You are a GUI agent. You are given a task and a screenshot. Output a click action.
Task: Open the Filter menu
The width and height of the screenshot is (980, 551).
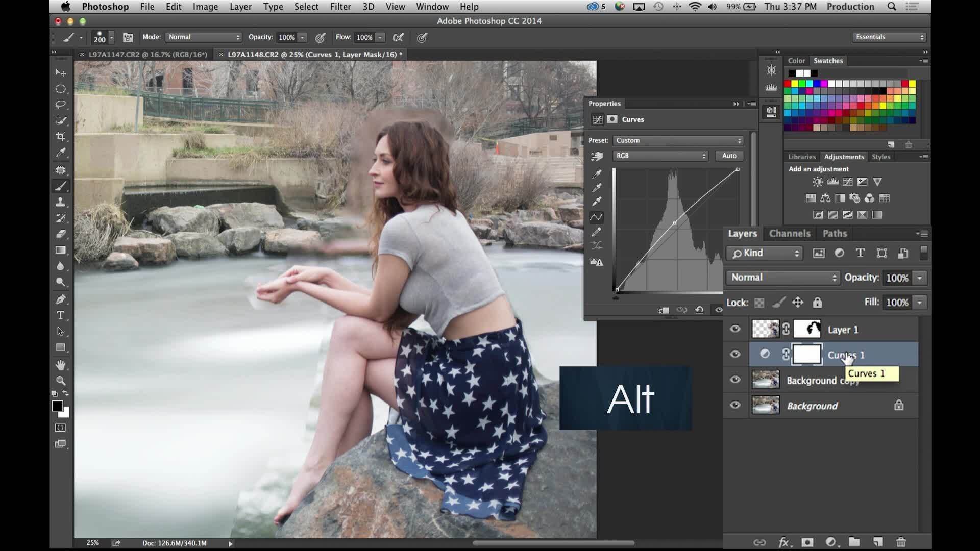(340, 7)
